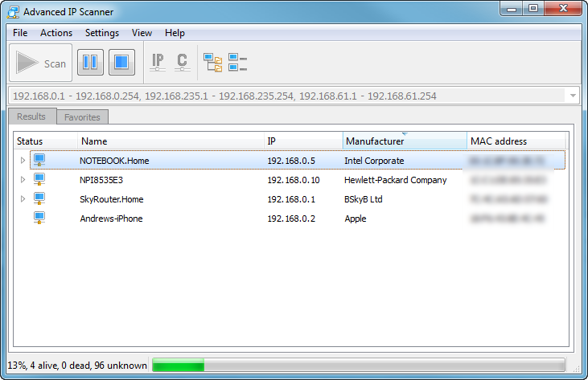
Task: Expand the NPI8535E3 row
Action: click(x=23, y=180)
